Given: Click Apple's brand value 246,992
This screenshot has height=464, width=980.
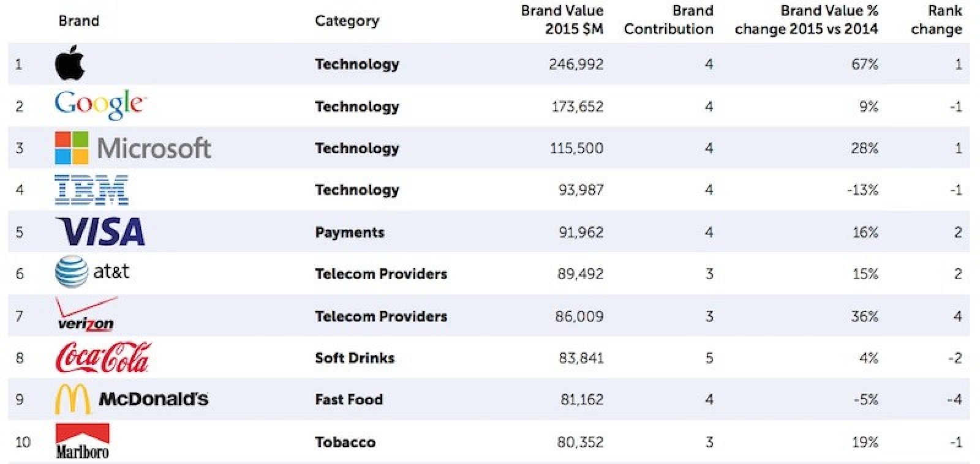Looking at the screenshot, I should coord(576,64).
